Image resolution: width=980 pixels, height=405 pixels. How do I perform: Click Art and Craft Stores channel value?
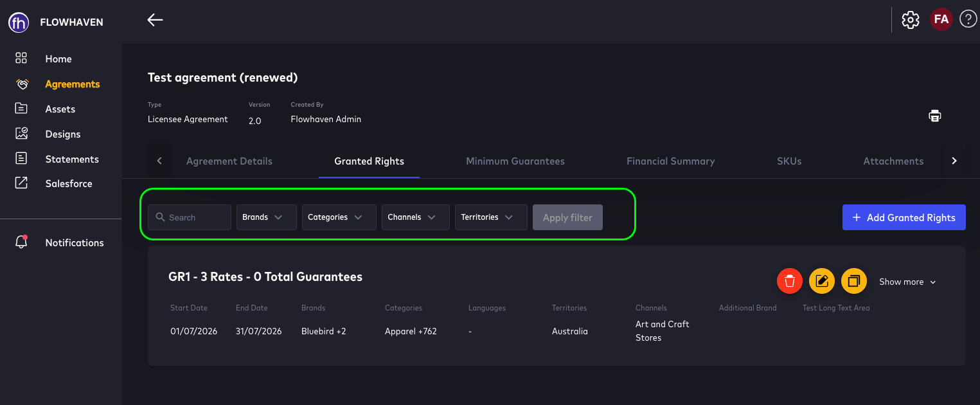(x=663, y=331)
